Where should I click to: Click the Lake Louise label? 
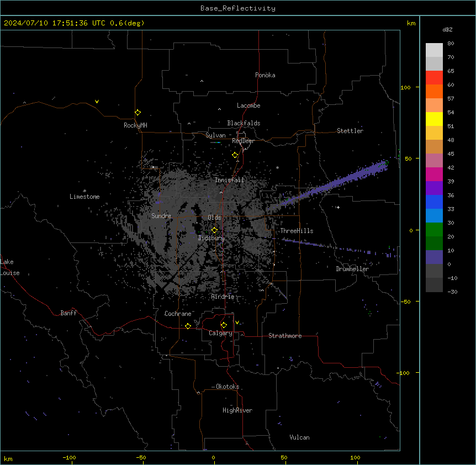pyautogui.click(x=10, y=267)
